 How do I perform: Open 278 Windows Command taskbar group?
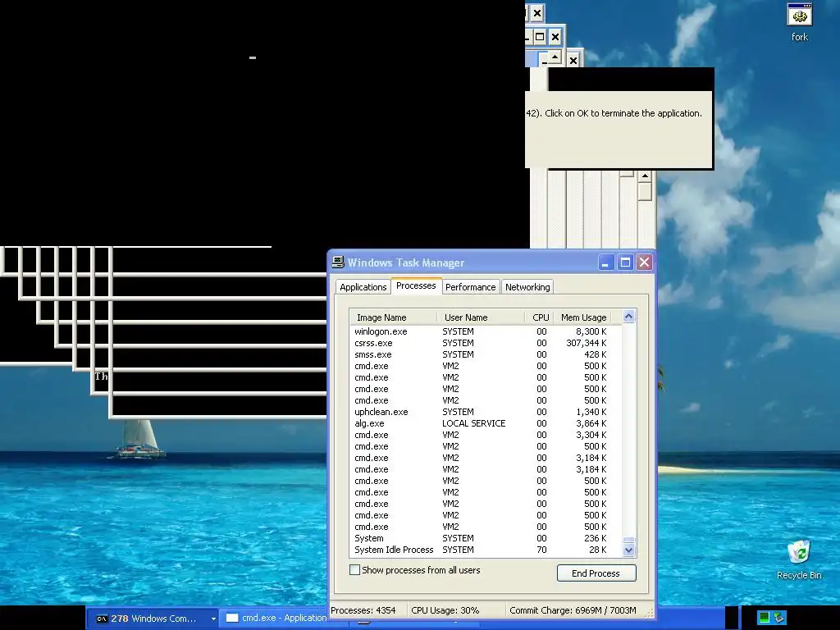point(152,619)
